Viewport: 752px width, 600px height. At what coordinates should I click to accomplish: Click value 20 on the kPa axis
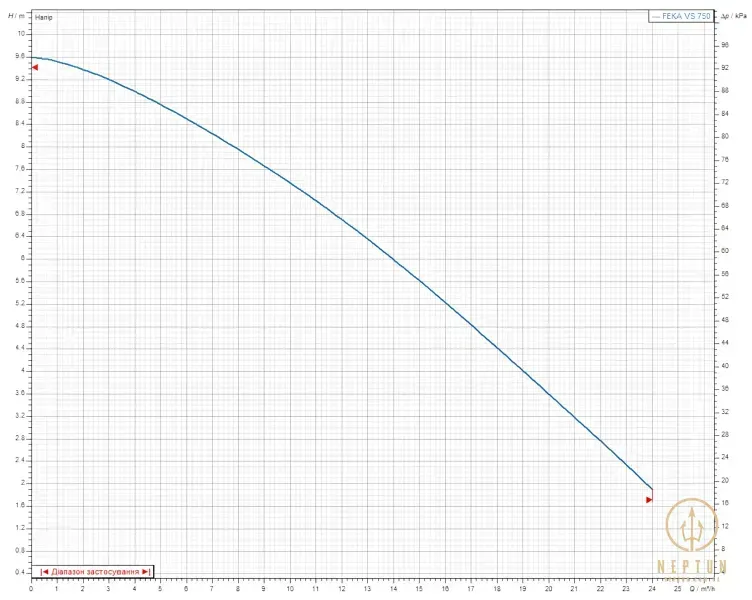(725, 480)
